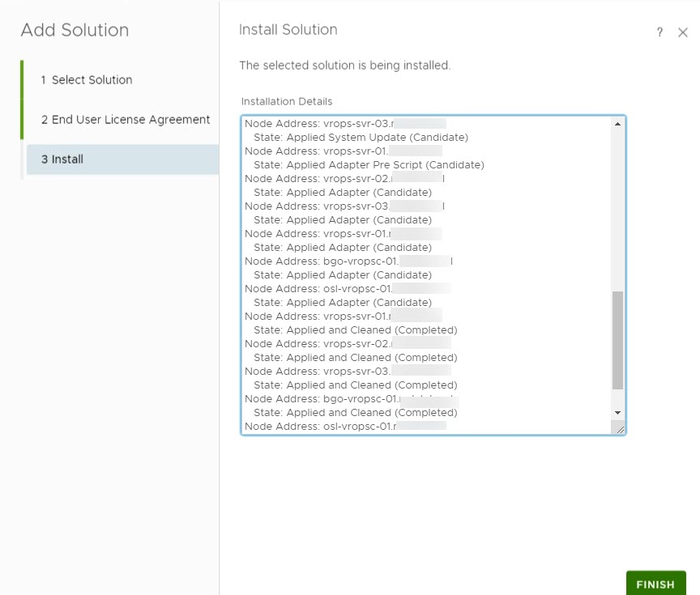Click the Installation Details scrollbar thumb

click(x=618, y=340)
